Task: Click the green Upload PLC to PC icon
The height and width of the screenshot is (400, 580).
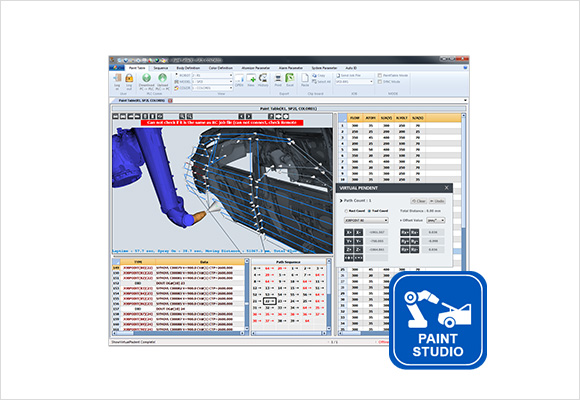Action: click(x=162, y=78)
